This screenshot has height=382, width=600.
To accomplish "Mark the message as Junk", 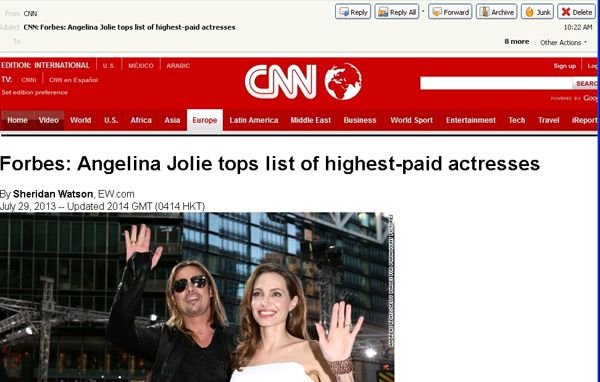I will click(537, 12).
